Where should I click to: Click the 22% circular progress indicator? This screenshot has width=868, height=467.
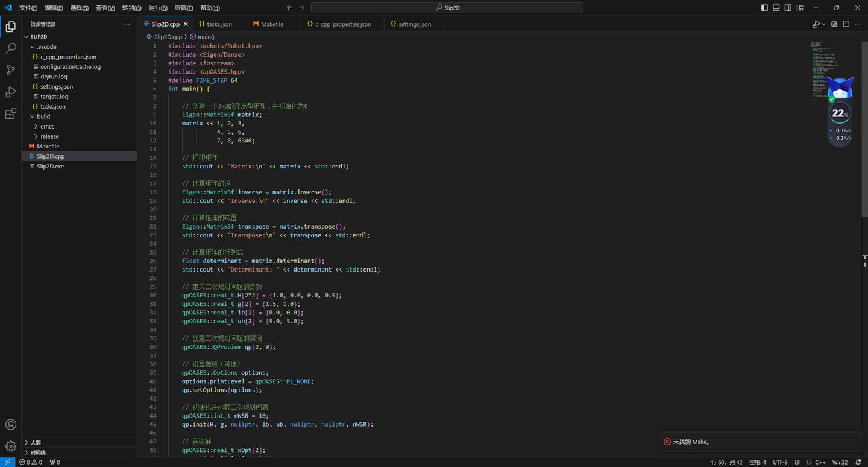pos(839,113)
